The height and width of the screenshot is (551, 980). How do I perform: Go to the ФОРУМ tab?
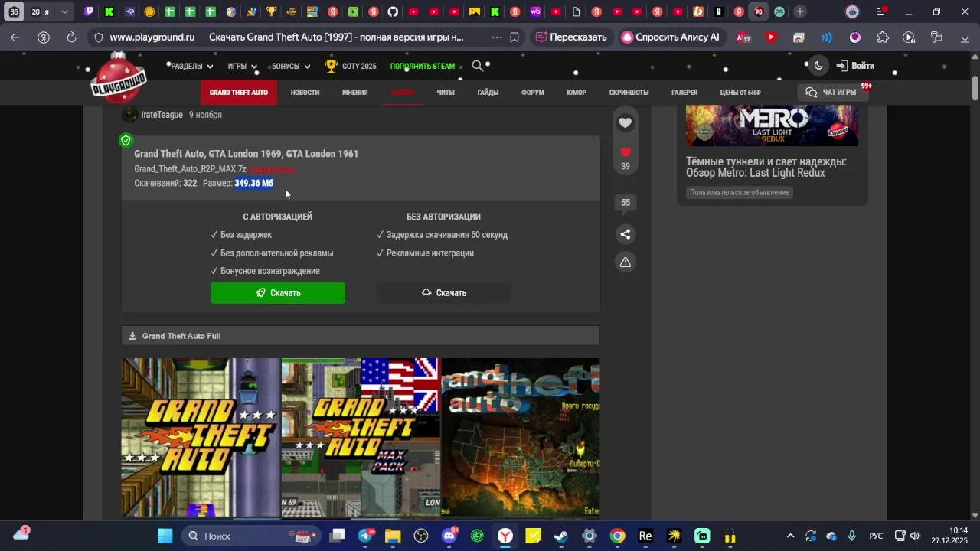tap(533, 93)
